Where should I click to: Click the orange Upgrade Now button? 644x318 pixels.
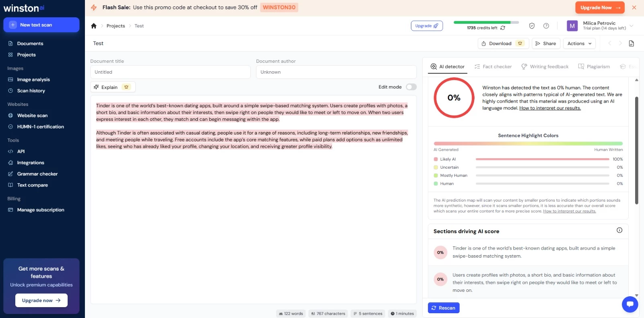600,8
